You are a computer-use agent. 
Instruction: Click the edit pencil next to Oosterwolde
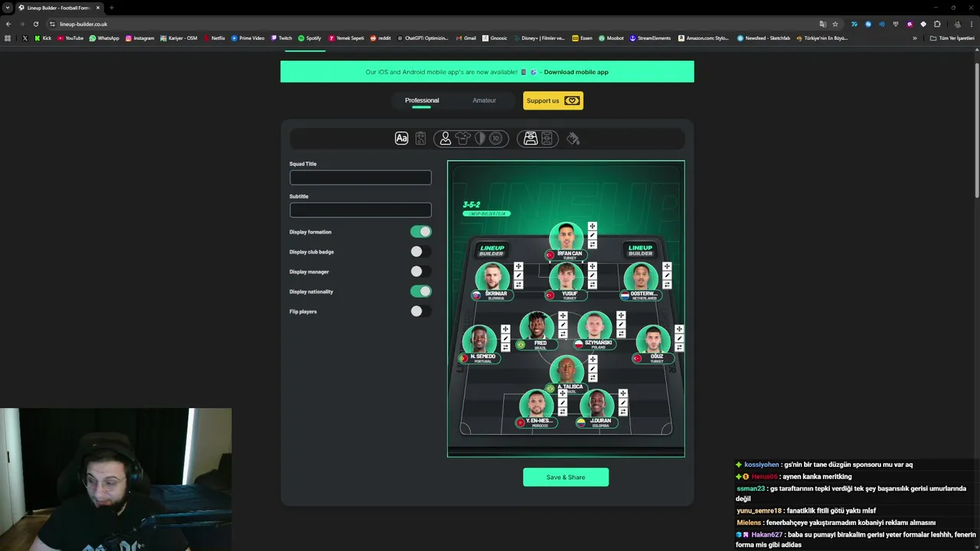[x=667, y=275]
